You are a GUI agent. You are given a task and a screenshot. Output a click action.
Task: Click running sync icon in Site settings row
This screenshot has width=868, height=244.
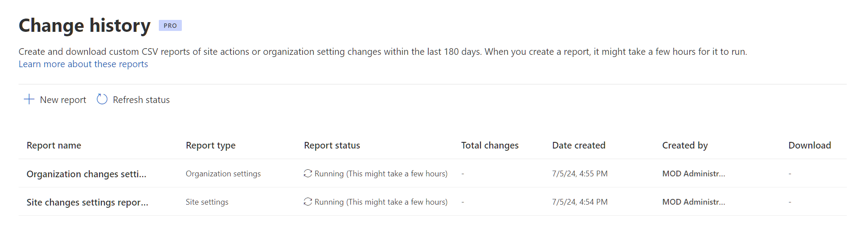click(x=308, y=202)
